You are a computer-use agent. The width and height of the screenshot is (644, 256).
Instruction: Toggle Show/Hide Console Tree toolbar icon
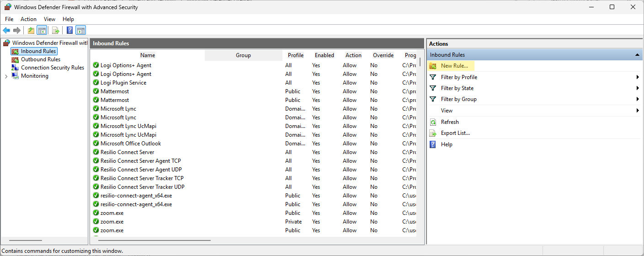coord(42,31)
